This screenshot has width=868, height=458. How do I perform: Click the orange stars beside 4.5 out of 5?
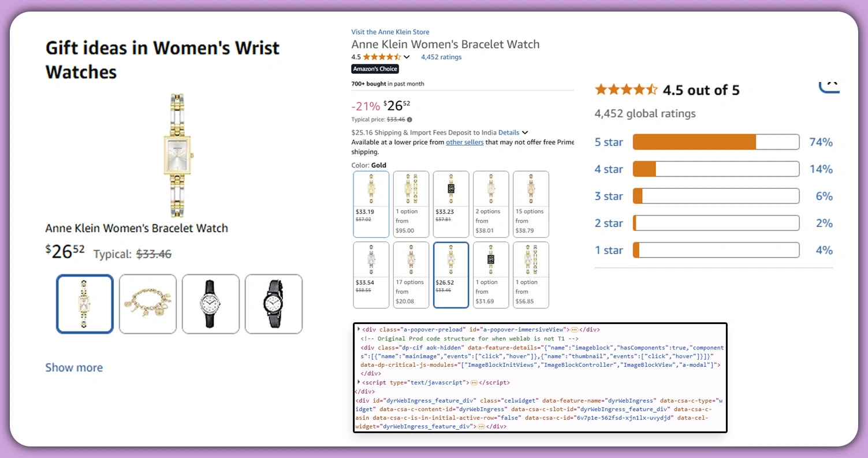tap(626, 90)
